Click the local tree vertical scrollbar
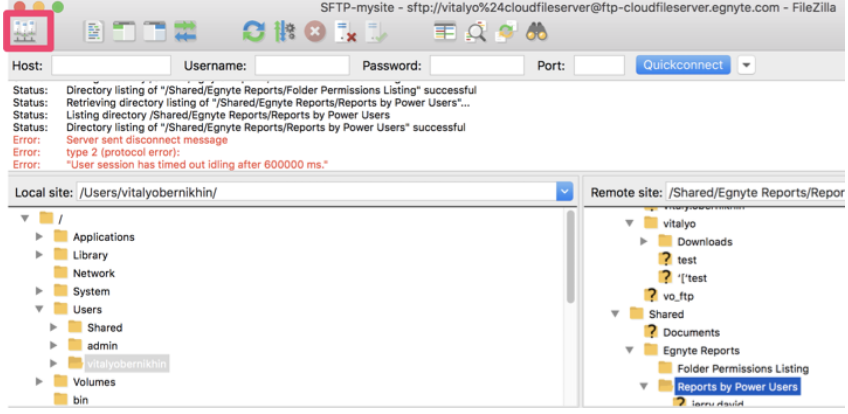Viewport: 848px width, 414px height. tap(570, 257)
